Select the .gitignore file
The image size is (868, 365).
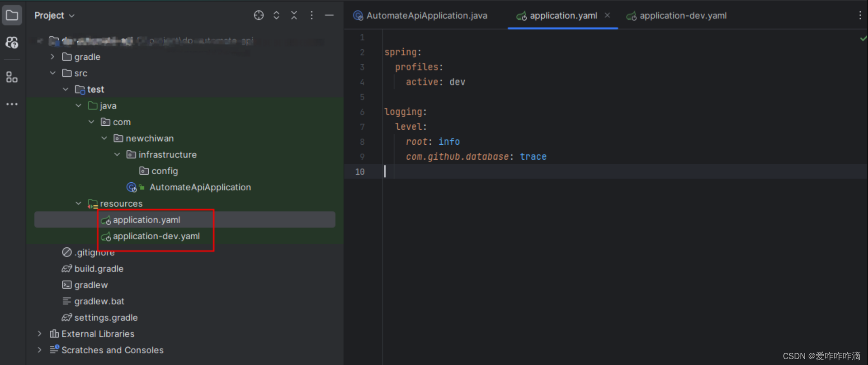pyautogui.click(x=88, y=252)
